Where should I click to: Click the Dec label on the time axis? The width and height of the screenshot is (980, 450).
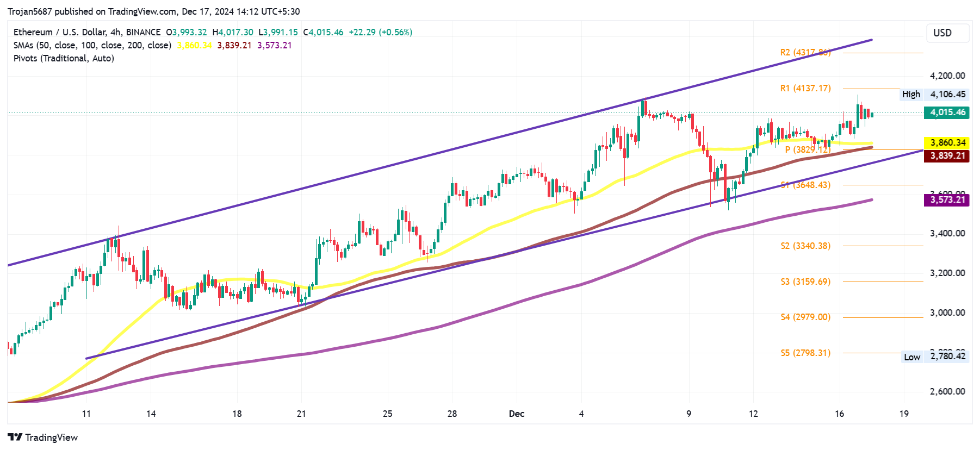coord(517,414)
